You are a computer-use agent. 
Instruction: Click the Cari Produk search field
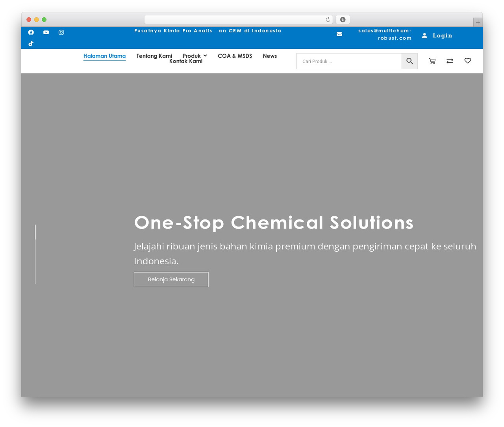pyautogui.click(x=349, y=61)
